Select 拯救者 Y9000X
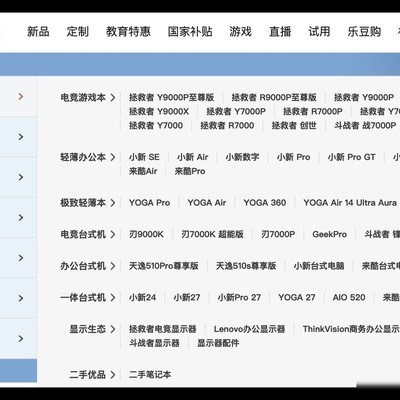Screen dimensions: 400x400 159,111
